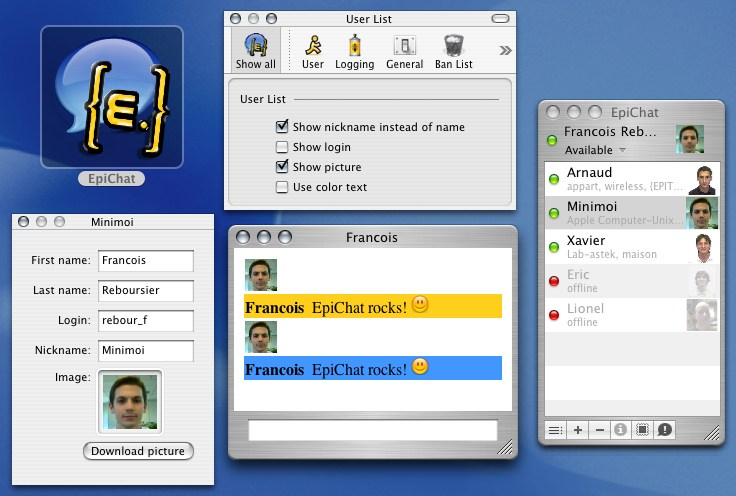
Task: Click the smiley emoticon in the yellow message
Action: pyautogui.click(x=420, y=304)
